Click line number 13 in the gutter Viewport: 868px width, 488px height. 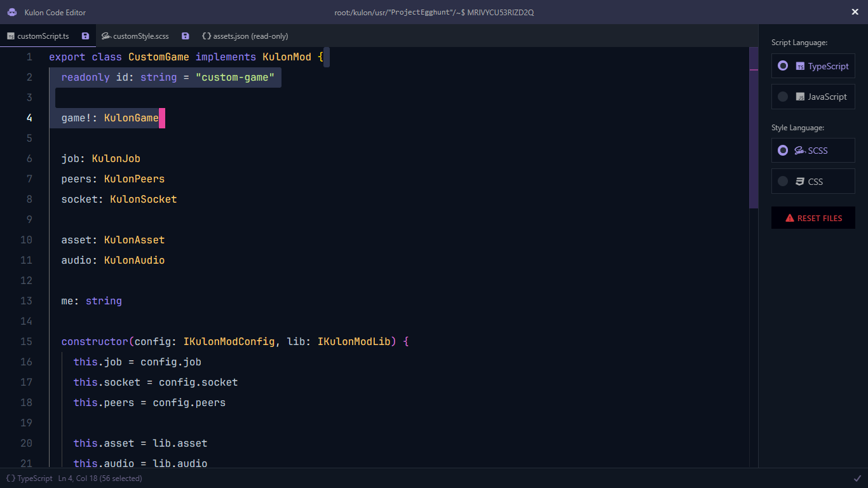click(26, 301)
